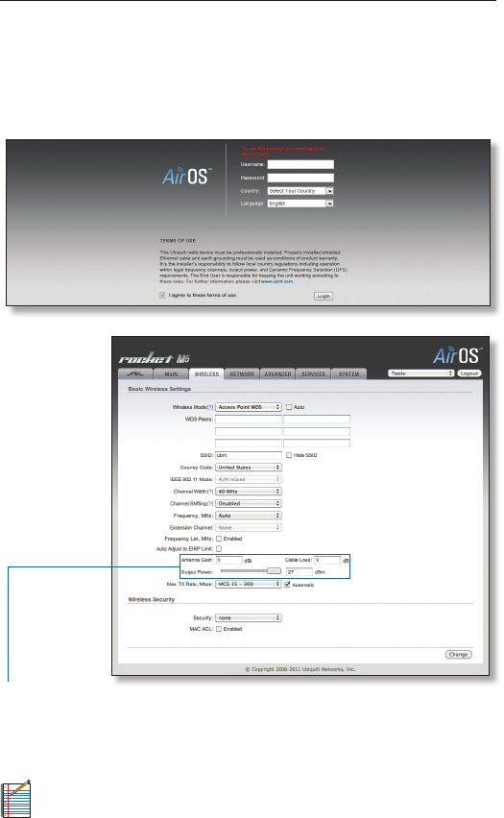Switch to the MAIN tab
Image resolution: width=504 pixels, height=818 pixels.
pos(171,374)
